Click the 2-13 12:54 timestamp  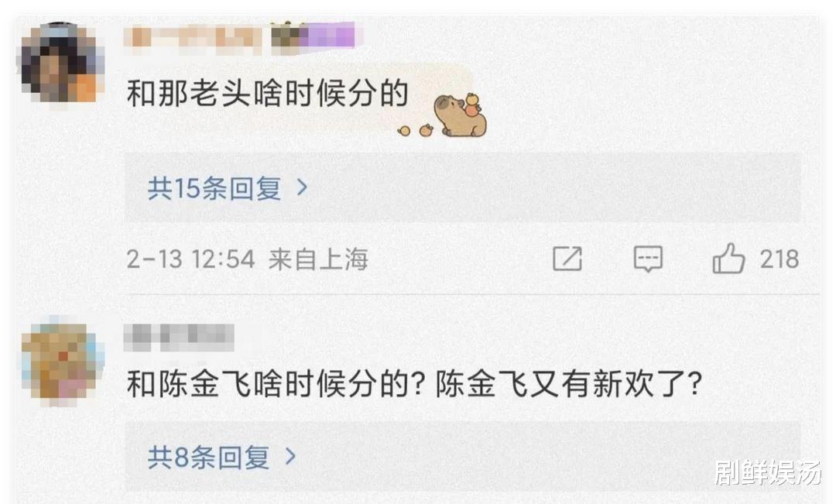coord(190,259)
